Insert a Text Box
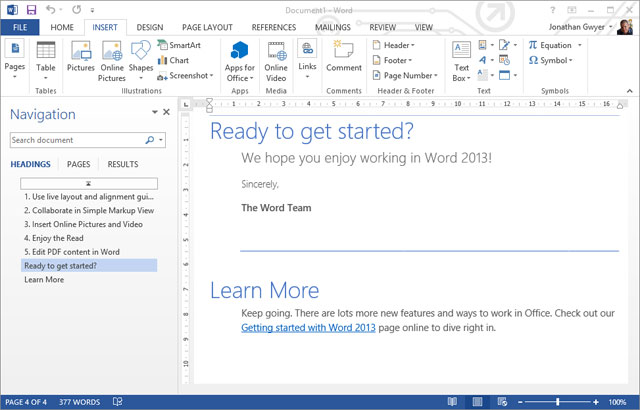Viewport: 640px width, 410px height. tap(461, 61)
